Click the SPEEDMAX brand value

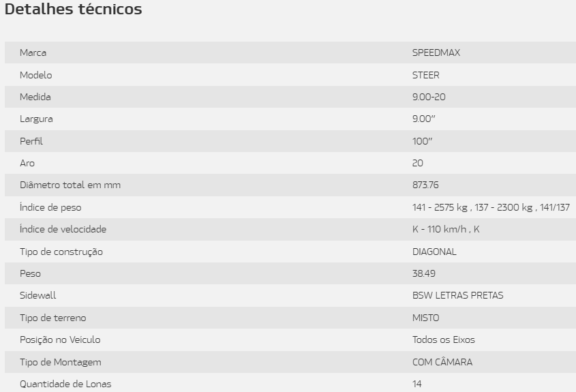pyautogui.click(x=436, y=52)
